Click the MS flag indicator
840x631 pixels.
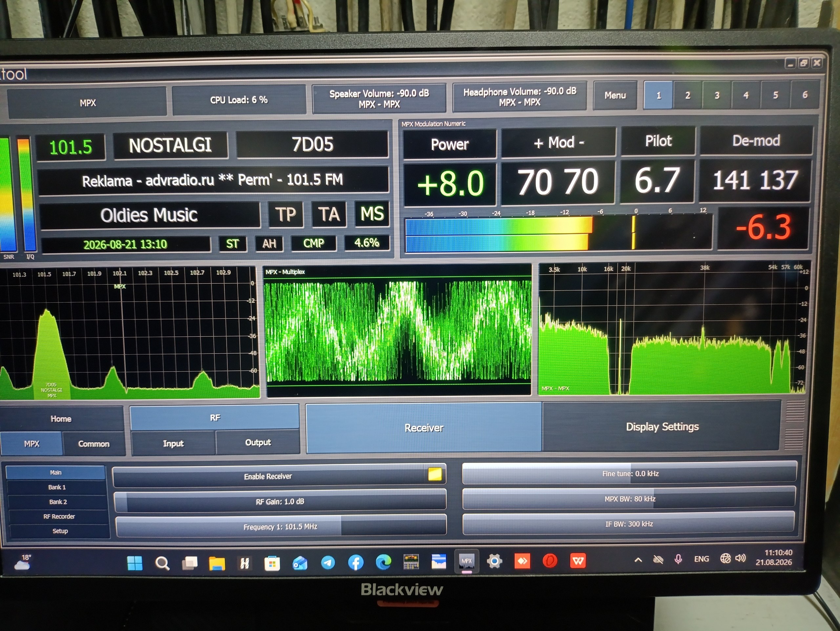[372, 213]
